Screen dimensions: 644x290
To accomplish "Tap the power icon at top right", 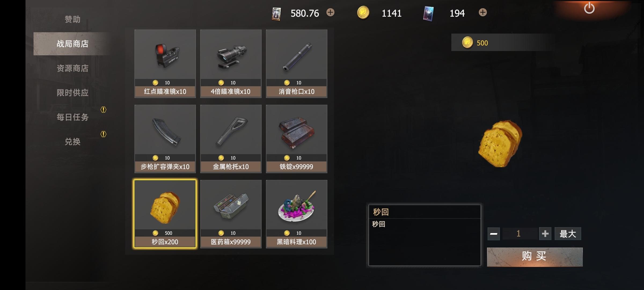I will [x=589, y=8].
